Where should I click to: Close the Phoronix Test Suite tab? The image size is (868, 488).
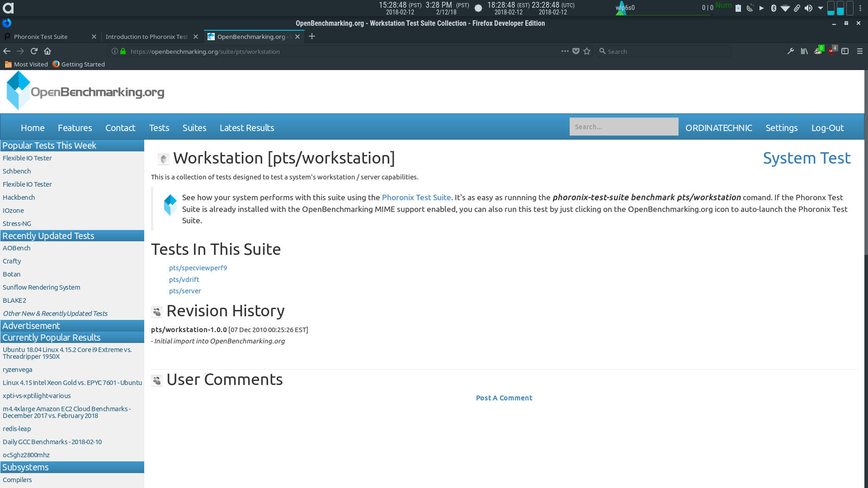click(x=94, y=37)
